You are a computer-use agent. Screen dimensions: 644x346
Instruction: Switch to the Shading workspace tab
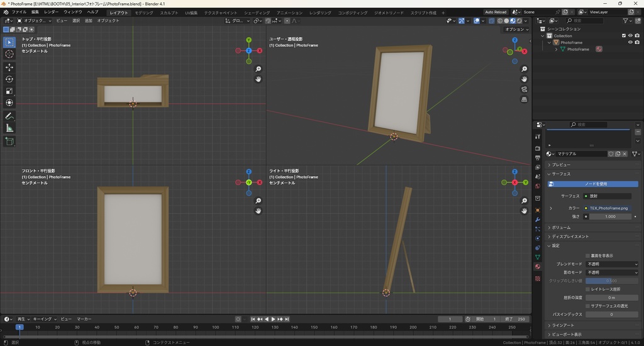pyautogui.click(x=257, y=12)
